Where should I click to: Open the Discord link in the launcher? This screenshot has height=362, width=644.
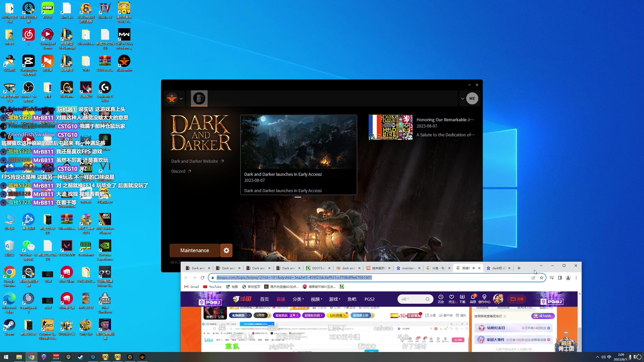pos(181,171)
